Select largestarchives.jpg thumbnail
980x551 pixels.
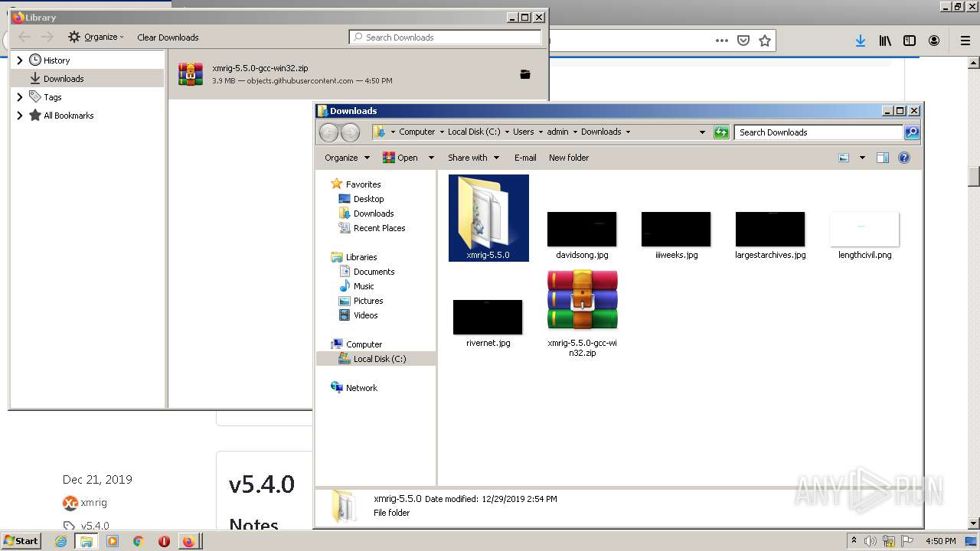click(770, 236)
